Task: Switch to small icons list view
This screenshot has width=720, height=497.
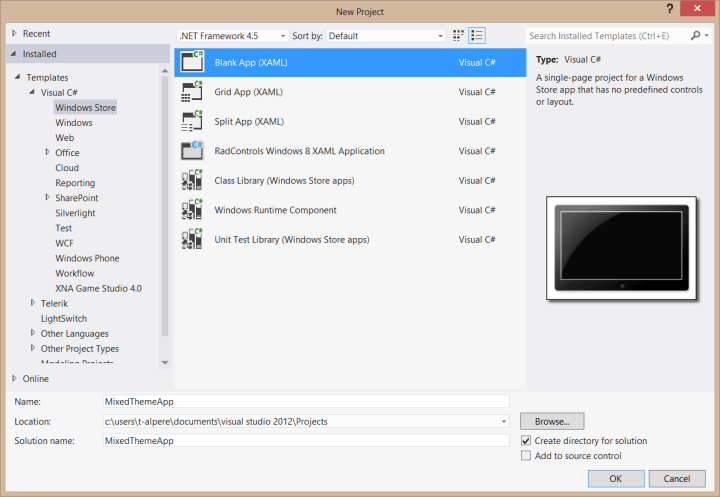Action: click(477, 35)
